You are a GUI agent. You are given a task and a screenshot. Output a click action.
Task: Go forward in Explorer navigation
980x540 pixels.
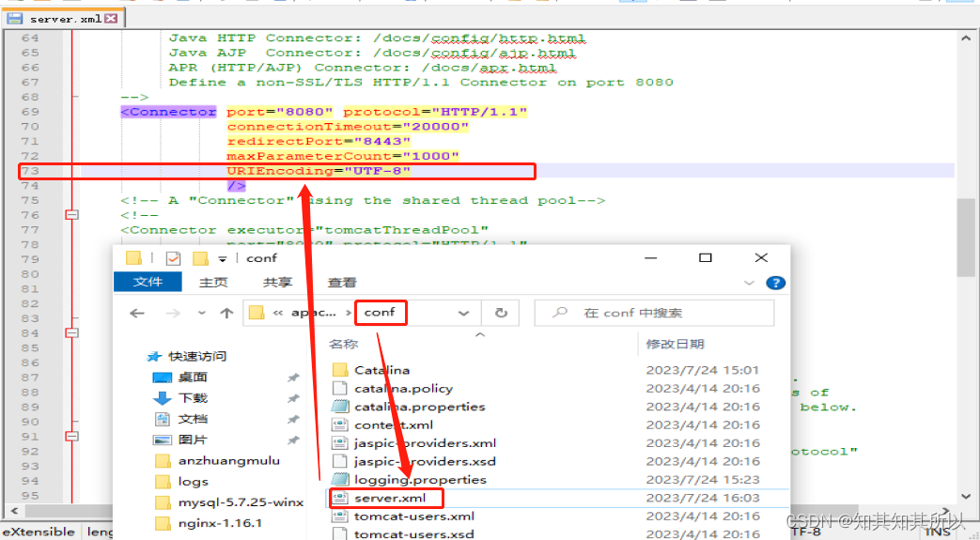[173, 313]
